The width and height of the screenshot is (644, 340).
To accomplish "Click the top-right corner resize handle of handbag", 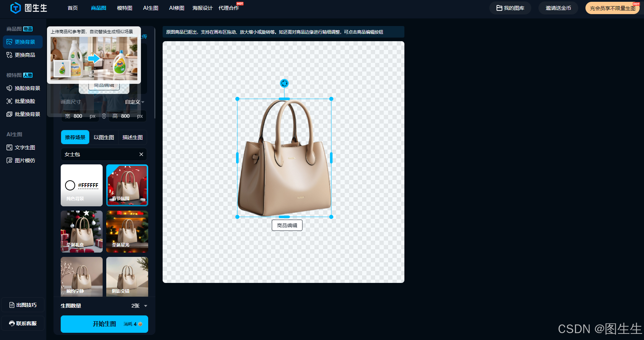I will 331,99.
